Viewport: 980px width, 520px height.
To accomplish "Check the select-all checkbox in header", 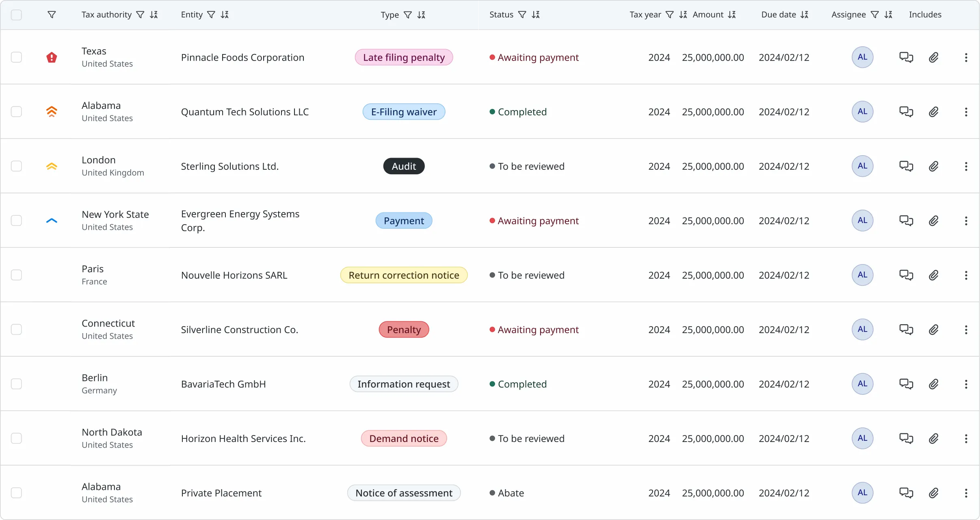I will tap(16, 15).
